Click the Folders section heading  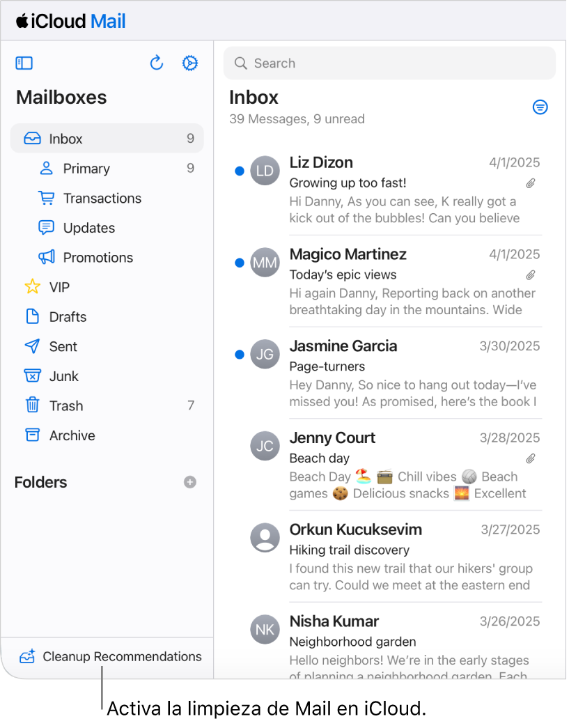tap(41, 482)
